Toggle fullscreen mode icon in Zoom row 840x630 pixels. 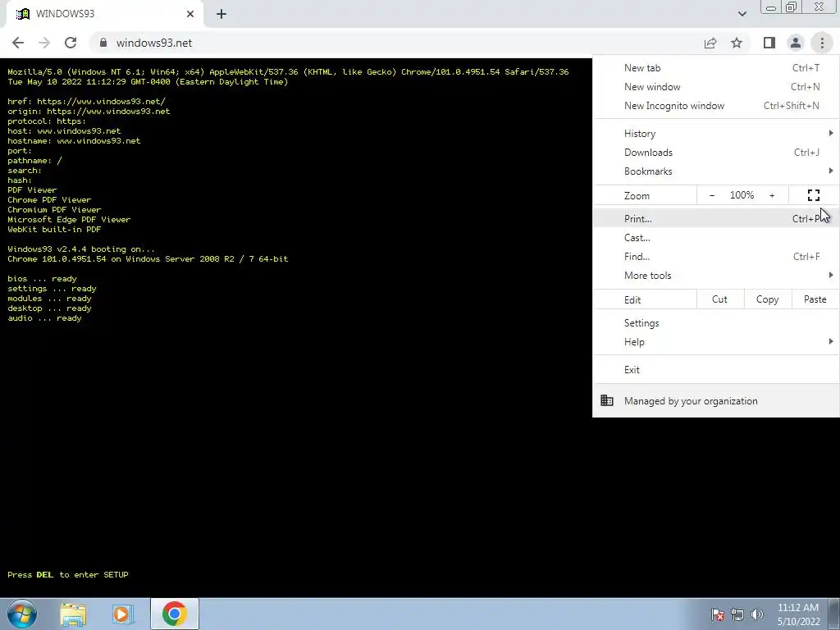coord(814,195)
